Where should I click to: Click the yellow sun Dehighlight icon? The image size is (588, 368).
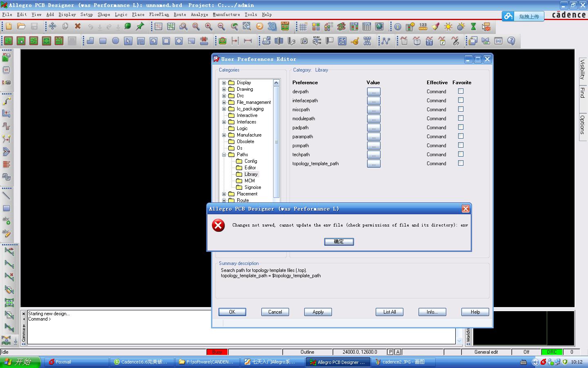click(x=448, y=27)
